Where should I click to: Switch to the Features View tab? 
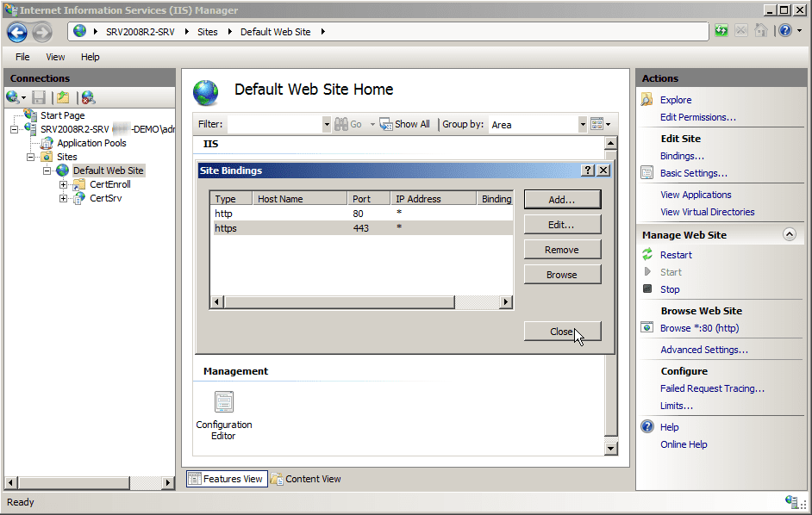point(227,479)
